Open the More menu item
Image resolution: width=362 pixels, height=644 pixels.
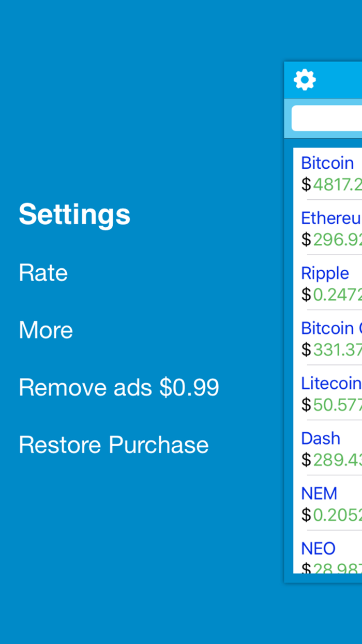coord(46,330)
